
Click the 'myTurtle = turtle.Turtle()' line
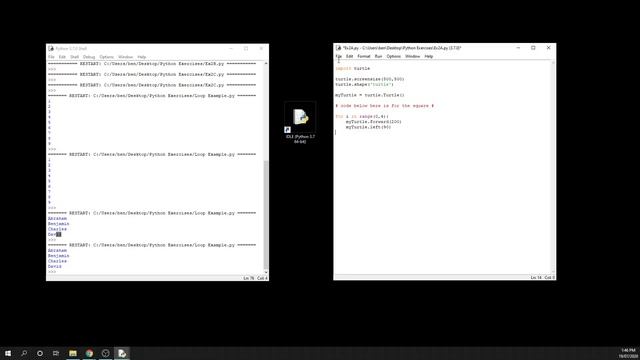point(370,95)
